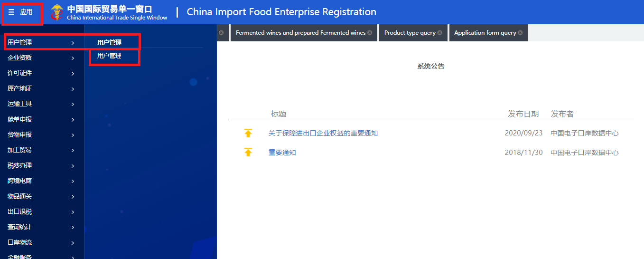Expand the 许可证件 sidebar menu
This screenshot has width=644, height=259.
(20, 73)
